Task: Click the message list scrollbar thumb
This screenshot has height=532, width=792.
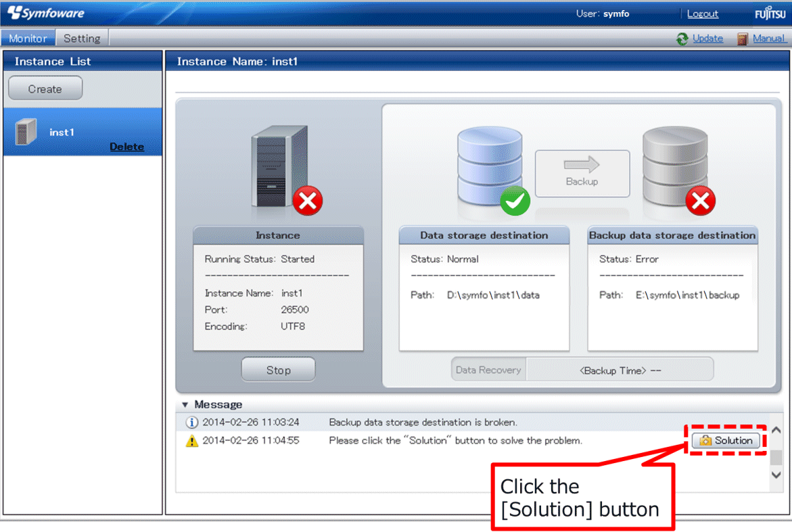Action: coord(776,458)
